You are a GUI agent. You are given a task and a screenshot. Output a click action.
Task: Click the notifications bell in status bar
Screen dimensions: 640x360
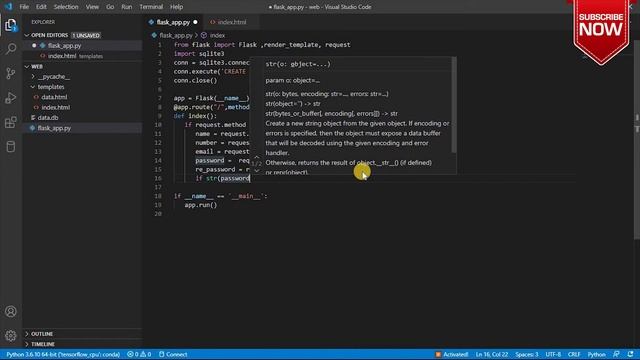[631, 354]
